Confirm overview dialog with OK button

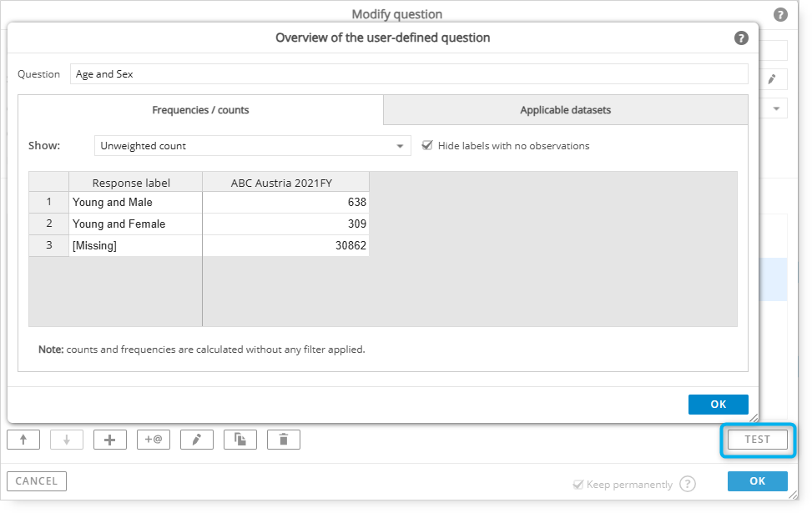tap(719, 405)
